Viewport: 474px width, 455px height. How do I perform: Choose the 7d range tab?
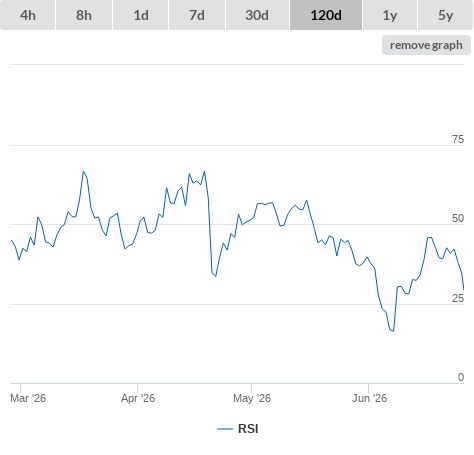[x=197, y=15]
